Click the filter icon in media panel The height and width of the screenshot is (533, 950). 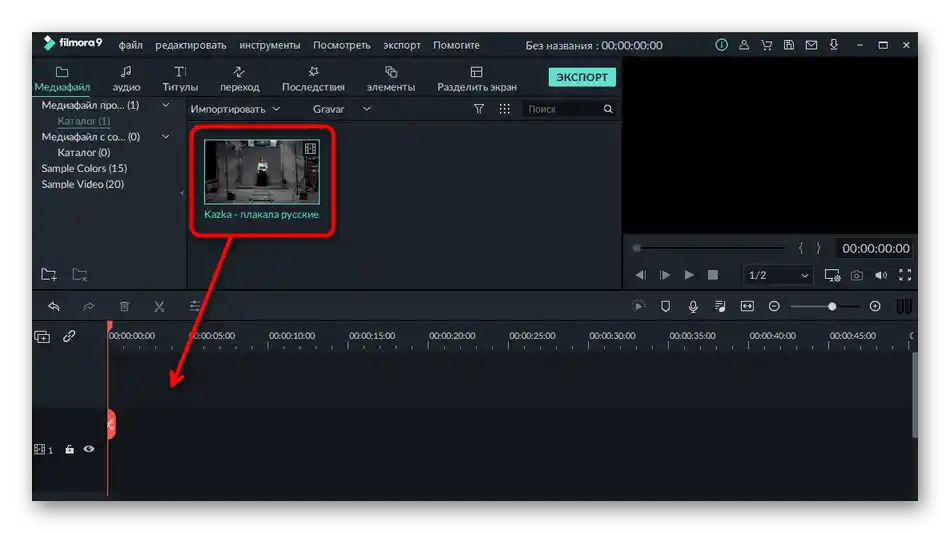click(479, 109)
